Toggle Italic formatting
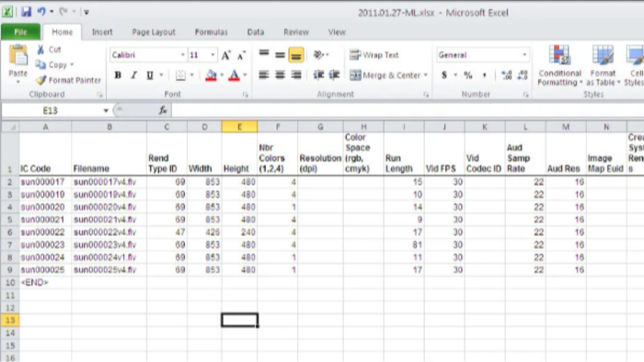The width and height of the screenshot is (644, 362). pyautogui.click(x=134, y=75)
